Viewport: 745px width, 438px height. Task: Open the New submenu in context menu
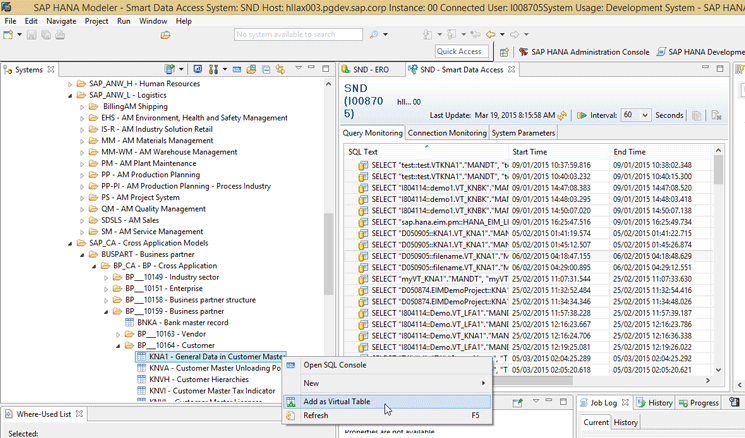pyautogui.click(x=388, y=383)
